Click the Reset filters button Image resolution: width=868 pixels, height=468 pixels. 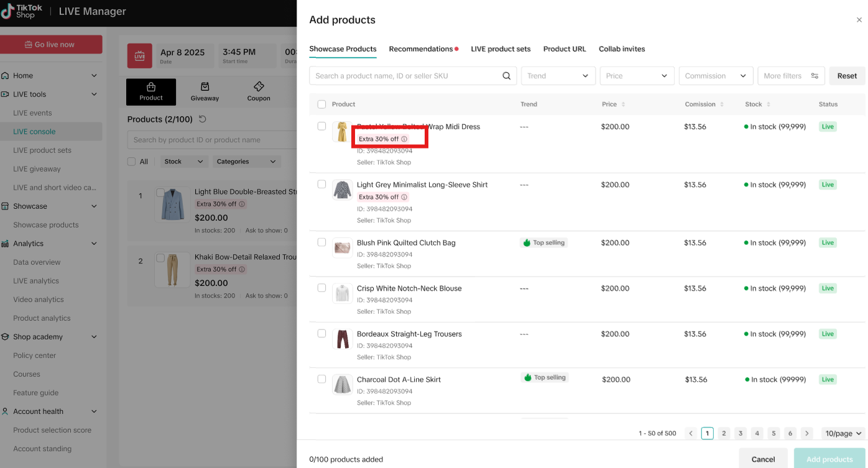pyautogui.click(x=847, y=76)
